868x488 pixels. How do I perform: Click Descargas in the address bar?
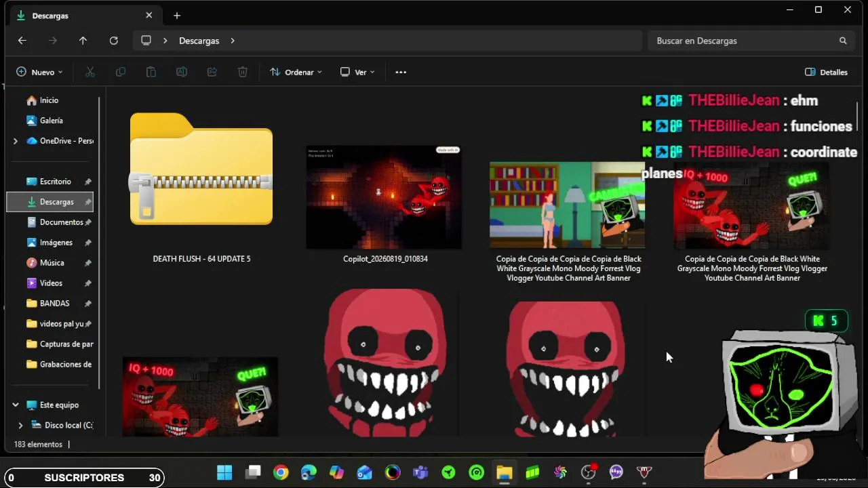click(199, 41)
